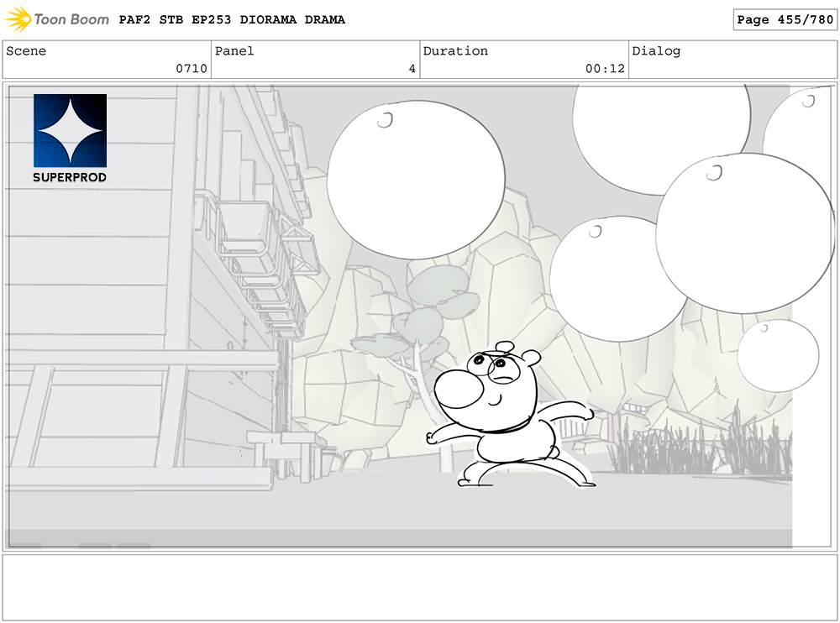The height and width of the screenshot is (623, 840).
Task: Click the empty notes box below the panel
Action: coord(419,587)
